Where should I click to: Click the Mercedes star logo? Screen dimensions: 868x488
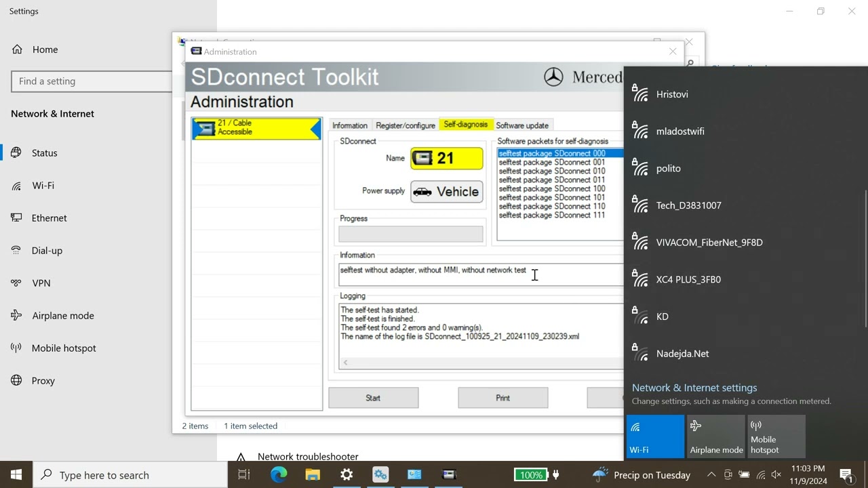pos(553,77)
